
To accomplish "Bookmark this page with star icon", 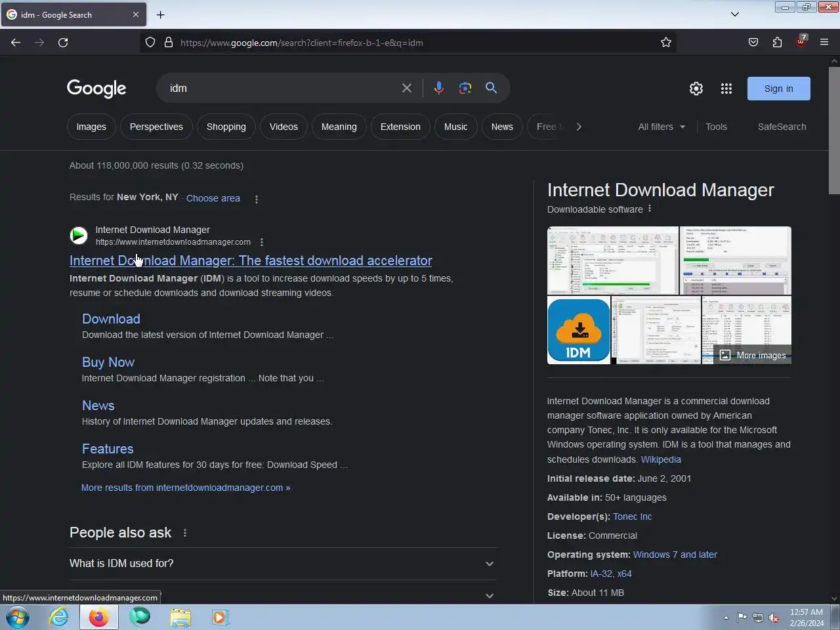I will 666,42.
